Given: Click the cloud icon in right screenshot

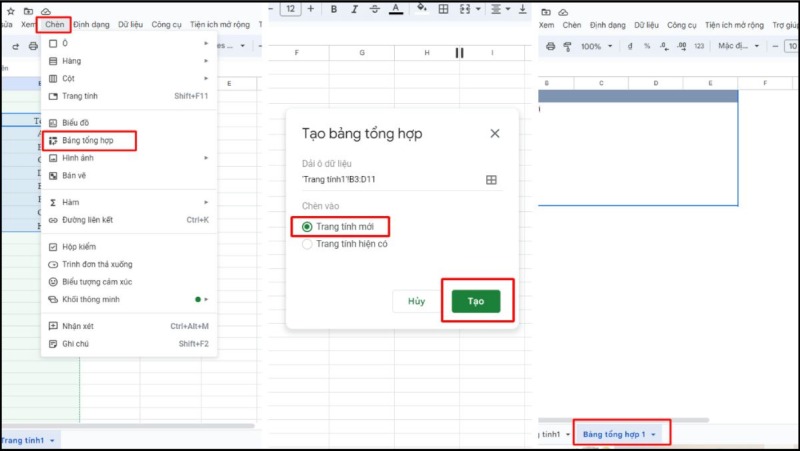Looking at the screenshot, I should point(563,12).
